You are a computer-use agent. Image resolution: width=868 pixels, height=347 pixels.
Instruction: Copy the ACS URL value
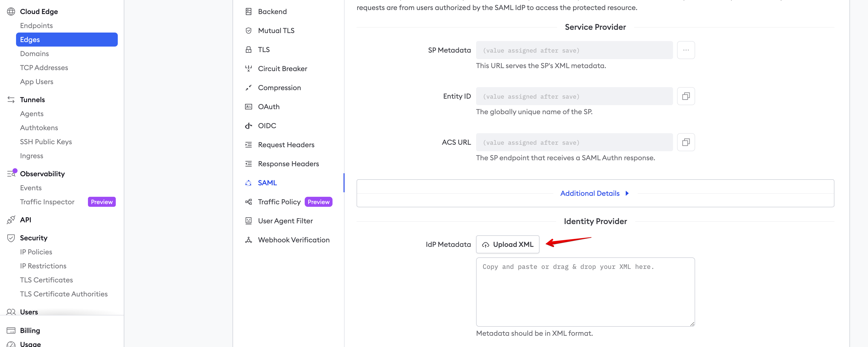point(686,142)
